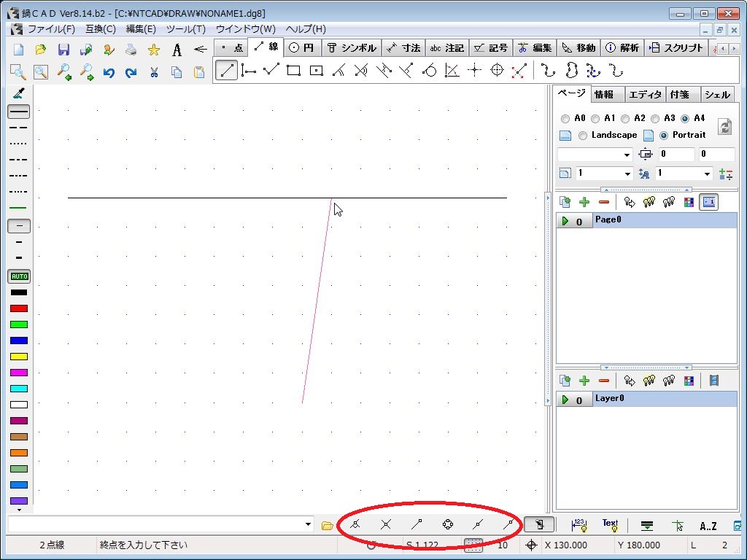
Task: Click the paste clipboard icon
Action: 198,72
